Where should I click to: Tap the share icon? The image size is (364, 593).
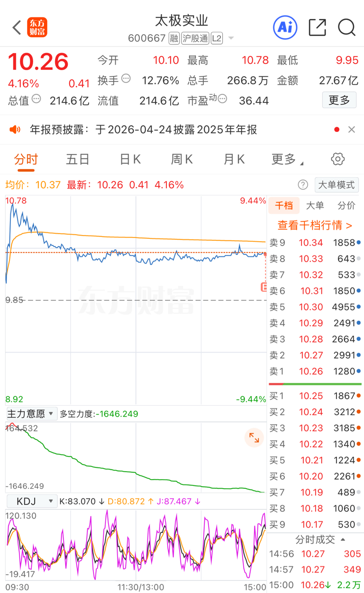point(317,27)
